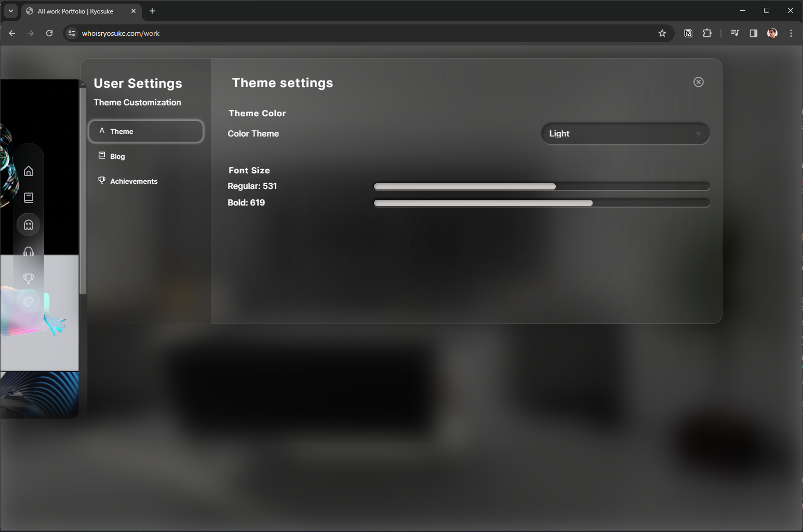
Task: Click the close button on Theme settings panel
Action: coord(698,82)
